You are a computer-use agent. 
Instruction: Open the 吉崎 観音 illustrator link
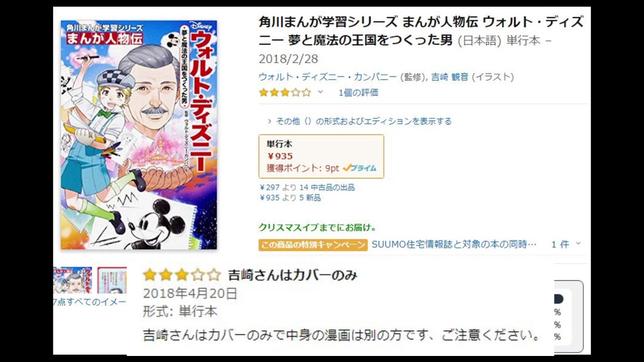(x=449, y=76)
